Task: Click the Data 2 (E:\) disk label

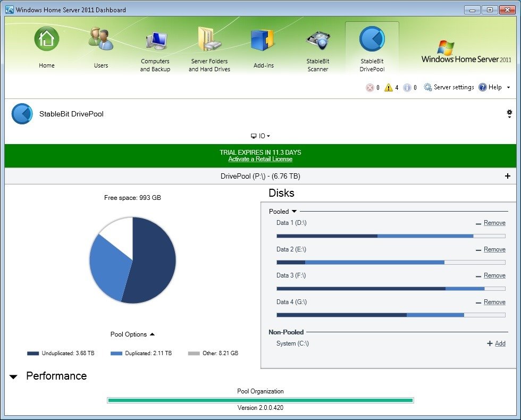Action: [291, 249]
